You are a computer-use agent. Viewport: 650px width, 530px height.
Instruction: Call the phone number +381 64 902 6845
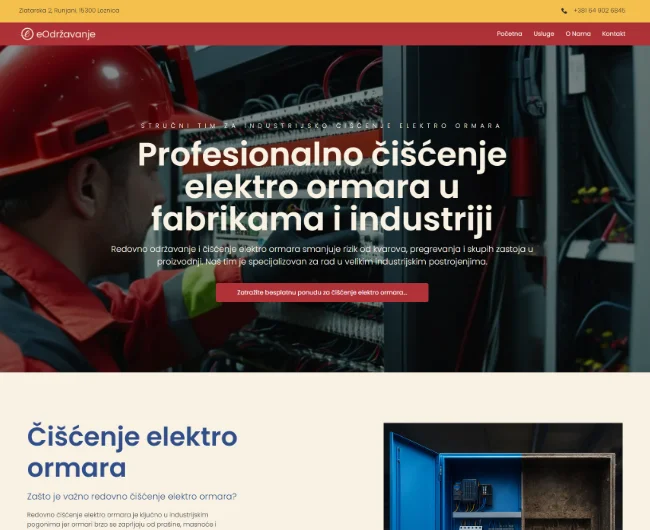click(600, 10)
